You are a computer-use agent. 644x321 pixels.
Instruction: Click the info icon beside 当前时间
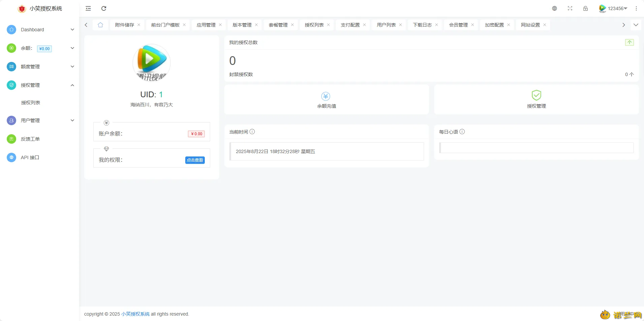[x=252, y=132]
